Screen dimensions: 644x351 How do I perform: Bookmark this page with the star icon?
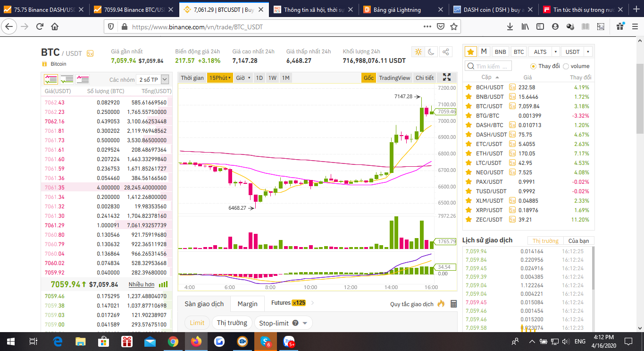tap(454, 27)
